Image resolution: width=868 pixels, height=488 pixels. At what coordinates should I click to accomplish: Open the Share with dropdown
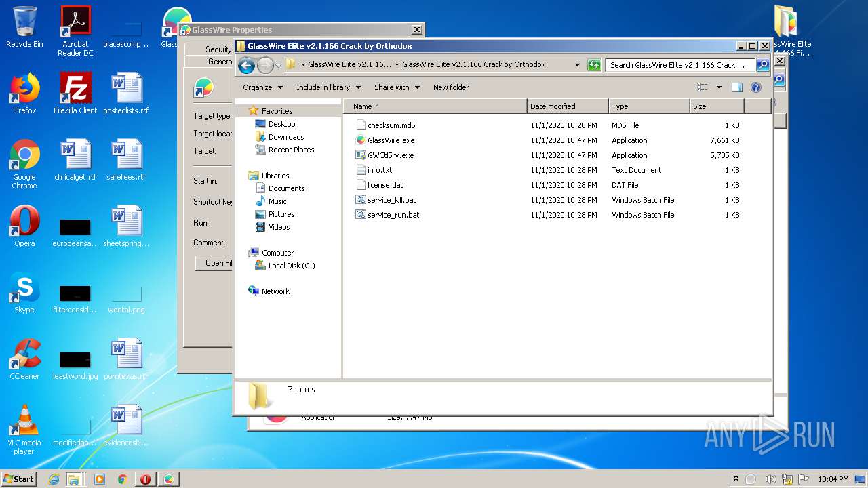click(x=397, y=87)
